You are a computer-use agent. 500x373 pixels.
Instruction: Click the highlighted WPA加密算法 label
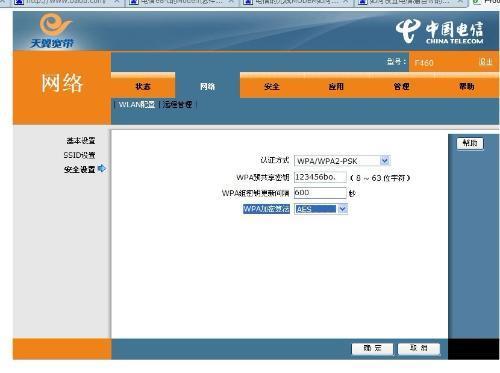tap(266, 209)
